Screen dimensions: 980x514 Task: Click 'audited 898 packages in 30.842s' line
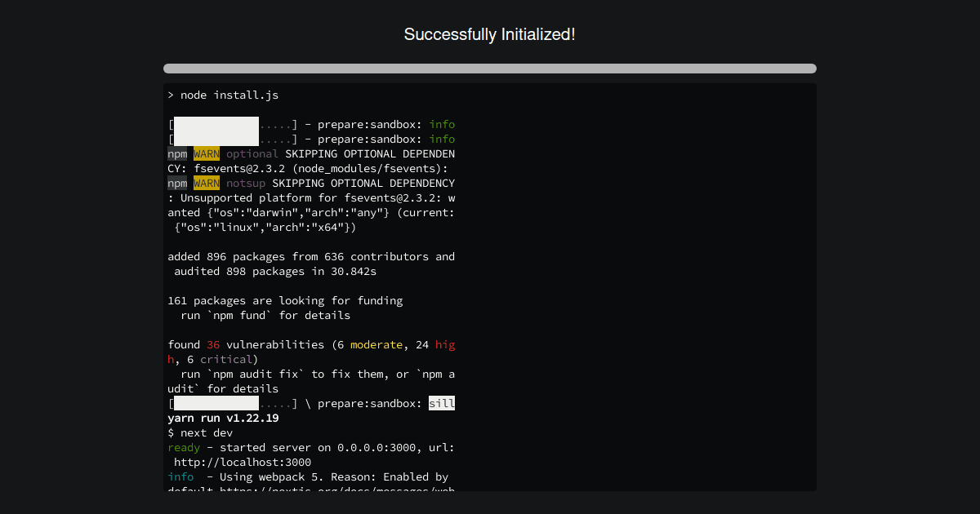[x=275, y=272]
